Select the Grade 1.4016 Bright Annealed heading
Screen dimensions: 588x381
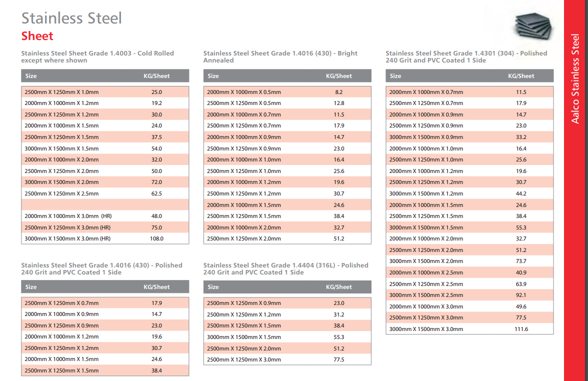tap(280, 56)
